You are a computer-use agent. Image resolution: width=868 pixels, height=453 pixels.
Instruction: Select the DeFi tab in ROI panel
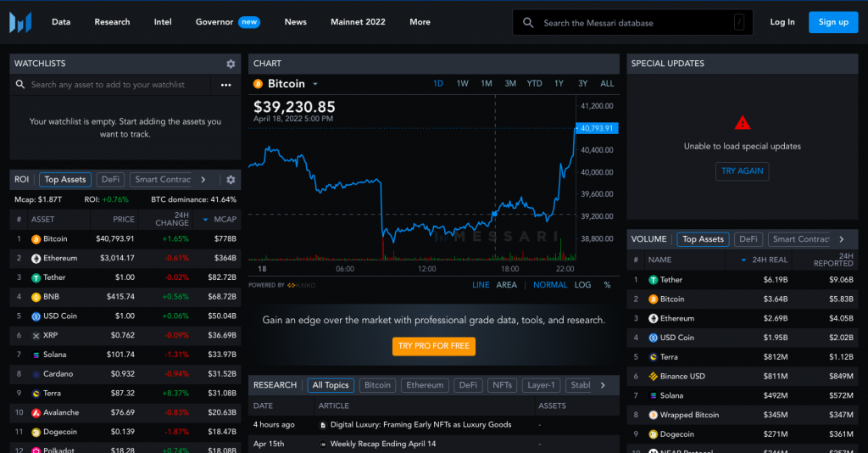pos(110,180)
